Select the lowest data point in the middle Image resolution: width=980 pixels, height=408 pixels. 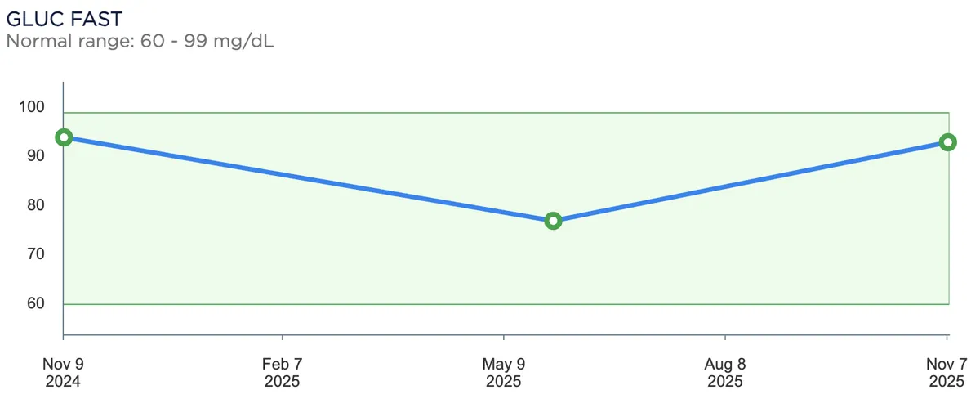coord(553,221)
